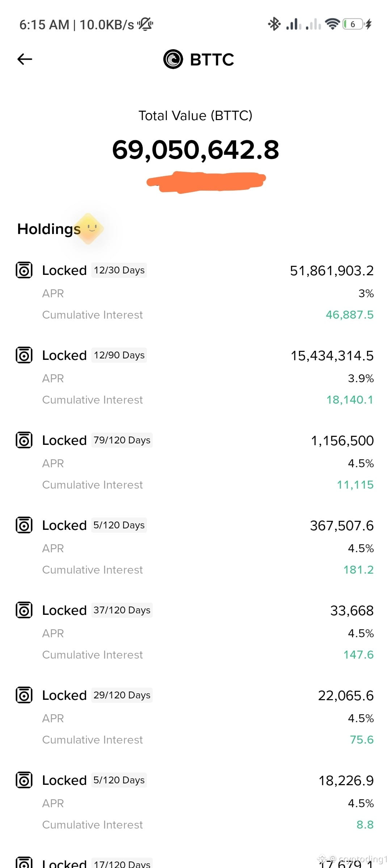Tap cumulative interest 46,887.5
This screenshot has height=868, width=391.
(x=349, y=315)
